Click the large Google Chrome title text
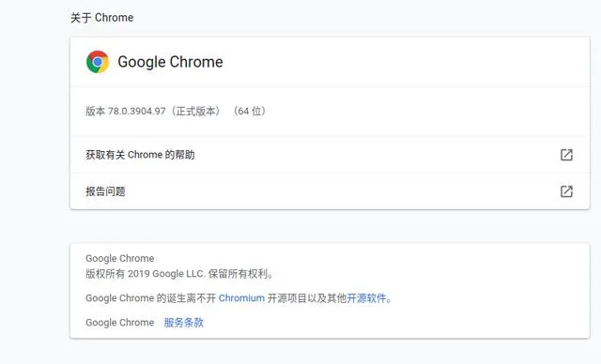The width and height of the screenshot is (601, 364). [x=170, y=62]
